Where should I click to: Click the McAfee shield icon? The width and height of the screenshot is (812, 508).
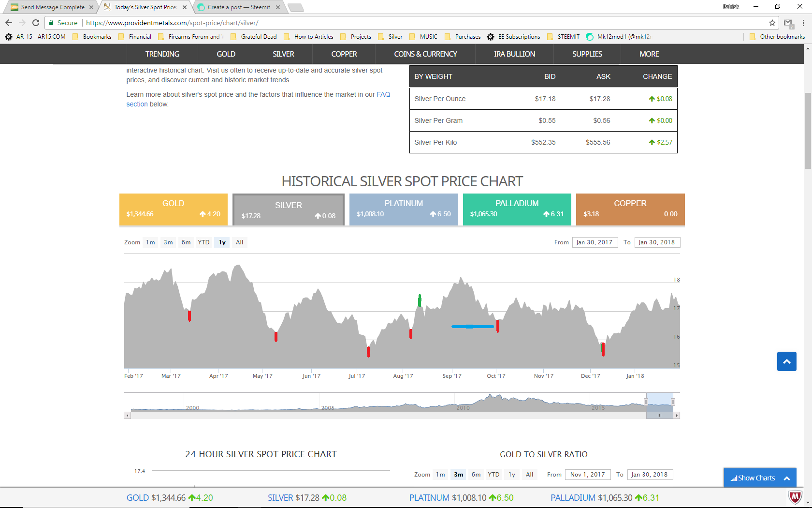tap(795, 497)
